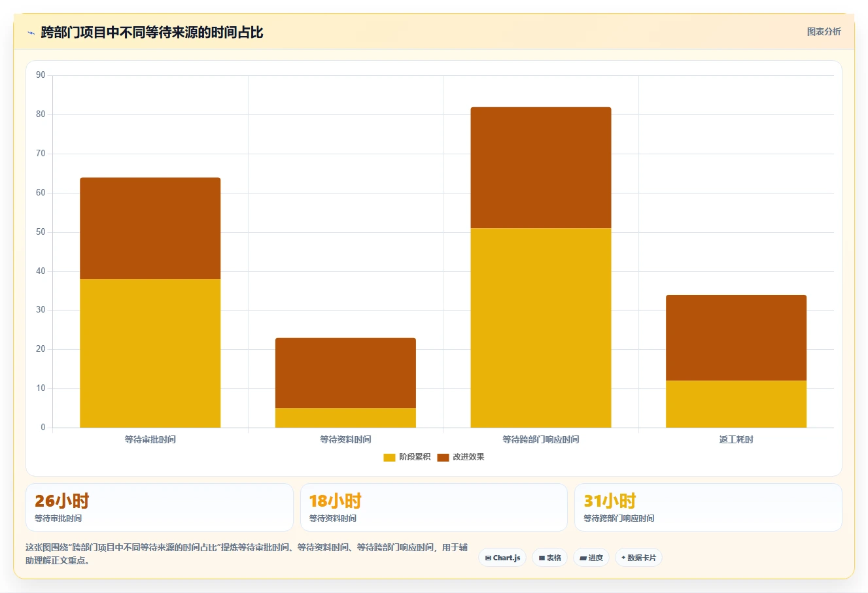Image resolution: width=868 pixels, height=593 pixels.
Task: Click the lightning icon beside the chart title
Action: click(31, 33)
